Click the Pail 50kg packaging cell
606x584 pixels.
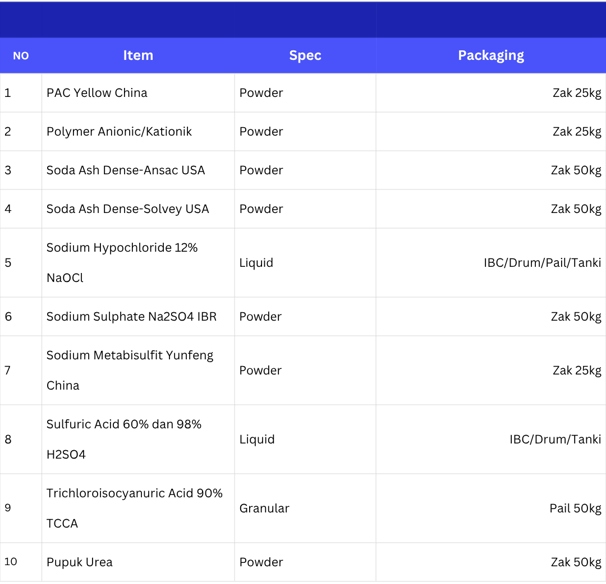[491, 508]
